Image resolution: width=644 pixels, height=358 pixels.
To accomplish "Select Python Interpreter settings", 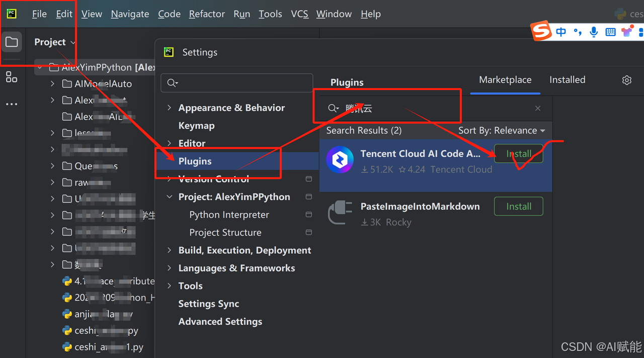I will coord(229,214).
